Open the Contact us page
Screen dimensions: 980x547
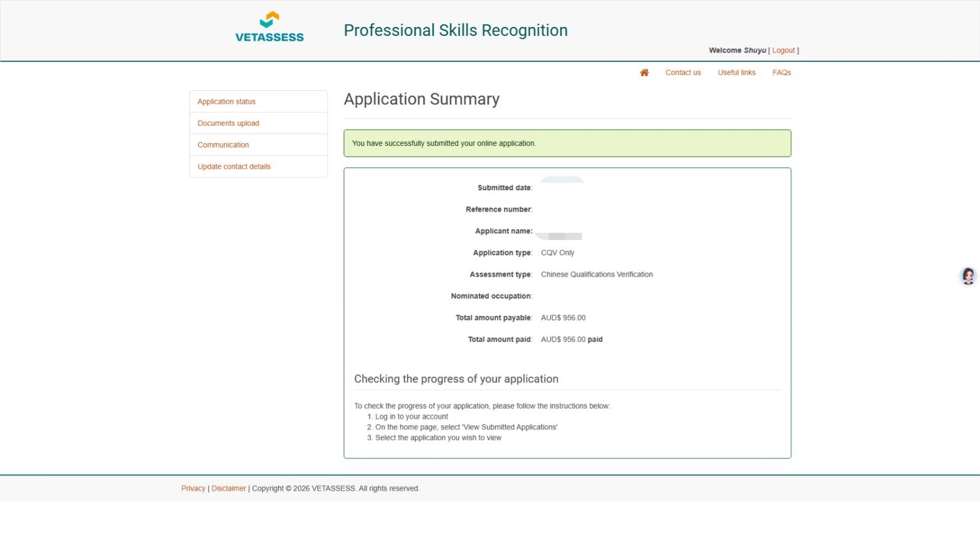(683, 72)
